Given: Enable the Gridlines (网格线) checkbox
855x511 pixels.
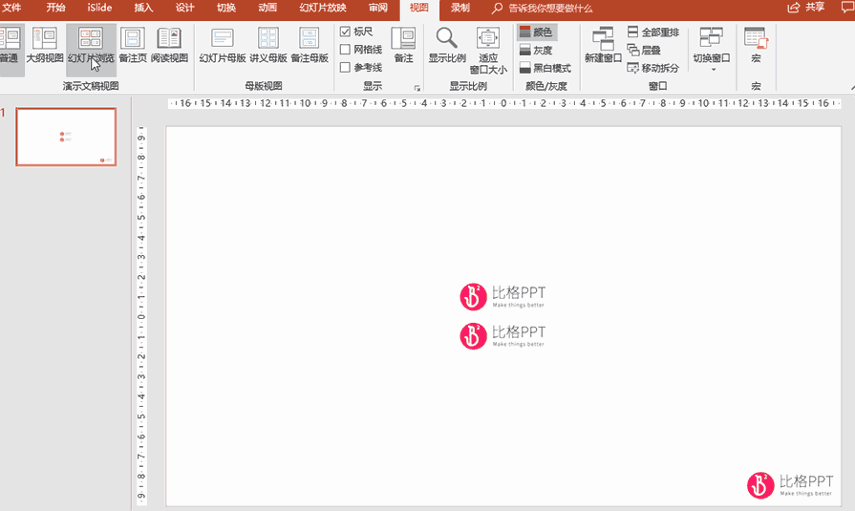Looking at the screenshot, I should tap(345, 50).
